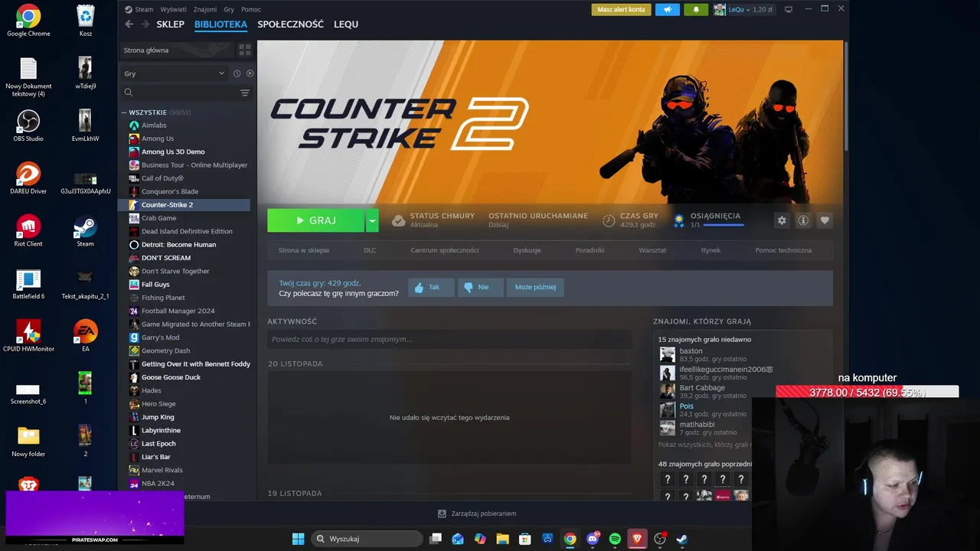980x551 pixels.
Task: Open Discord from the taskbar
Action: click(x=593, y=539)
